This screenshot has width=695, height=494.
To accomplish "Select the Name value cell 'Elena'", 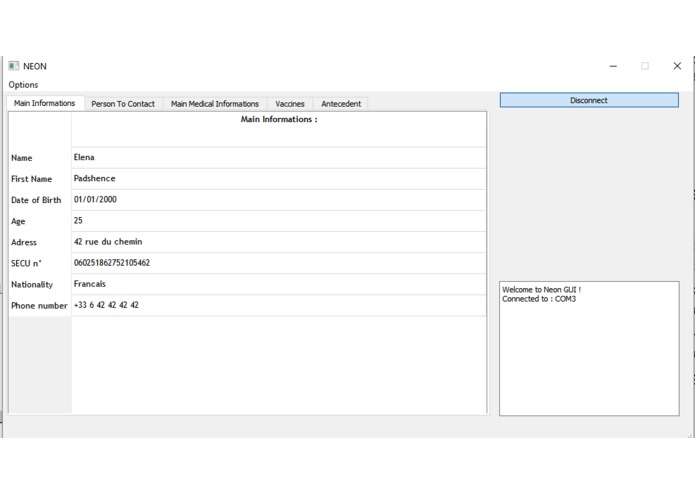I will (279, 158).
